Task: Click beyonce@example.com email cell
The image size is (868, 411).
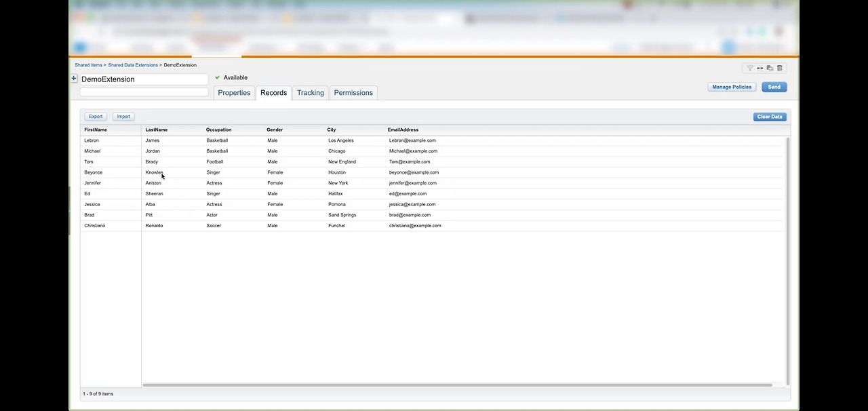Action: (x=414, y=172)
